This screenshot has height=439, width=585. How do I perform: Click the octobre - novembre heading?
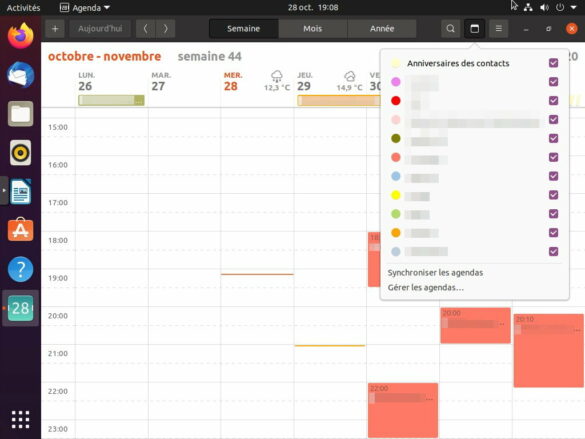pyautogui.click(x=104, y=56)
